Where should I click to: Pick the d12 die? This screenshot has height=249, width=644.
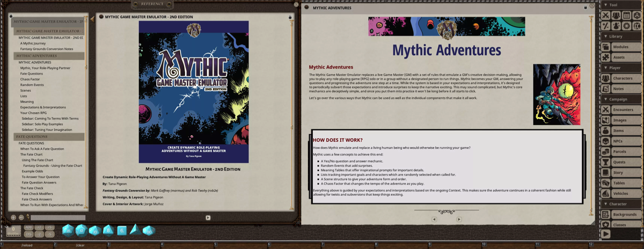(x=82, y=231)
